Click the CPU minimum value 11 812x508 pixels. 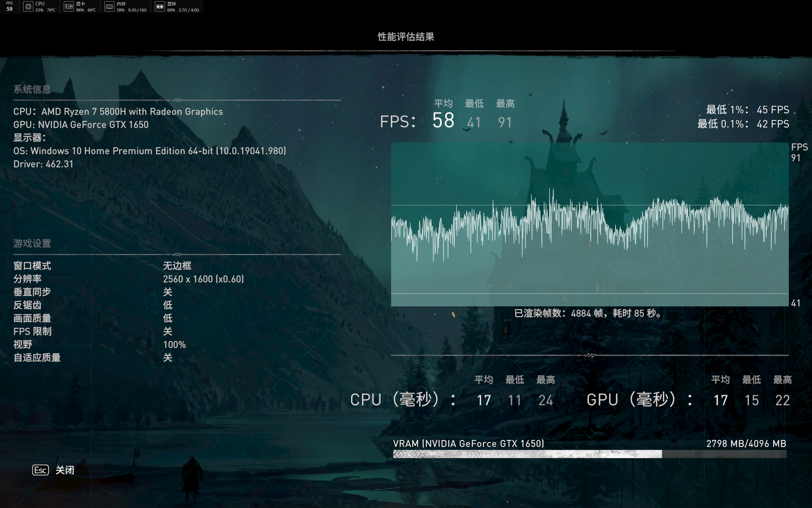[515, 400]
